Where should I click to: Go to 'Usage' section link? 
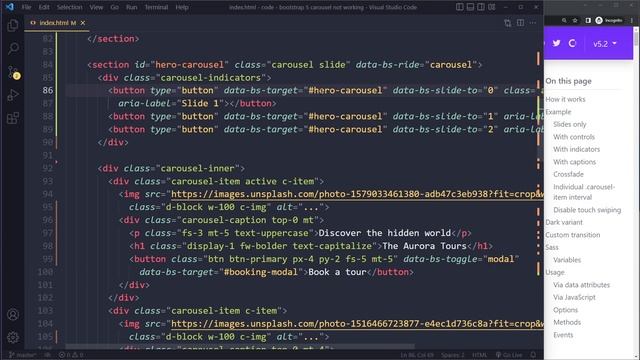[555, 272]
